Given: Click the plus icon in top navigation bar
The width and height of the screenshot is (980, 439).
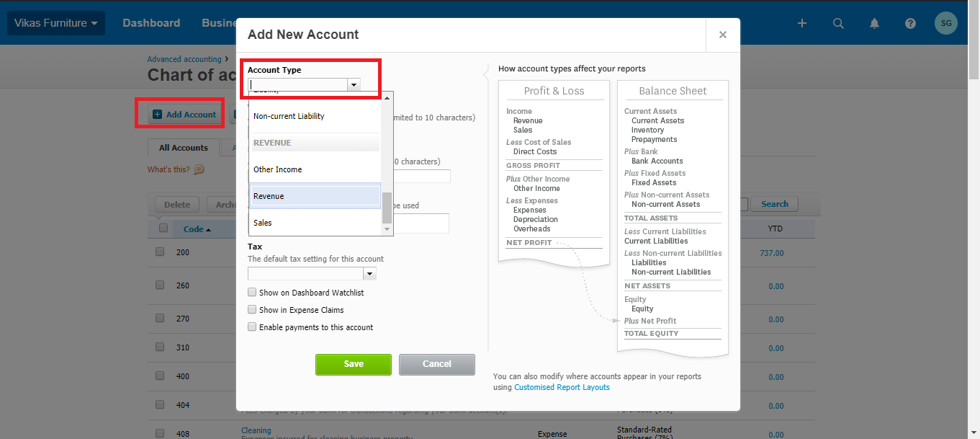Looking at the screenshot, I should tap(802, 23).
